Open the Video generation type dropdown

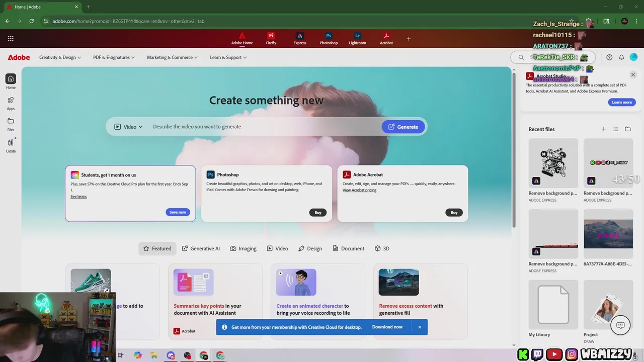[x=128, y=127]
